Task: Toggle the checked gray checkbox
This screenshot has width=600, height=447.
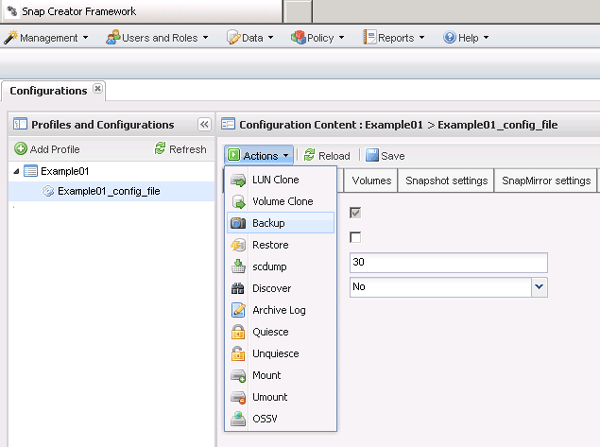Action: coord(355,213)
